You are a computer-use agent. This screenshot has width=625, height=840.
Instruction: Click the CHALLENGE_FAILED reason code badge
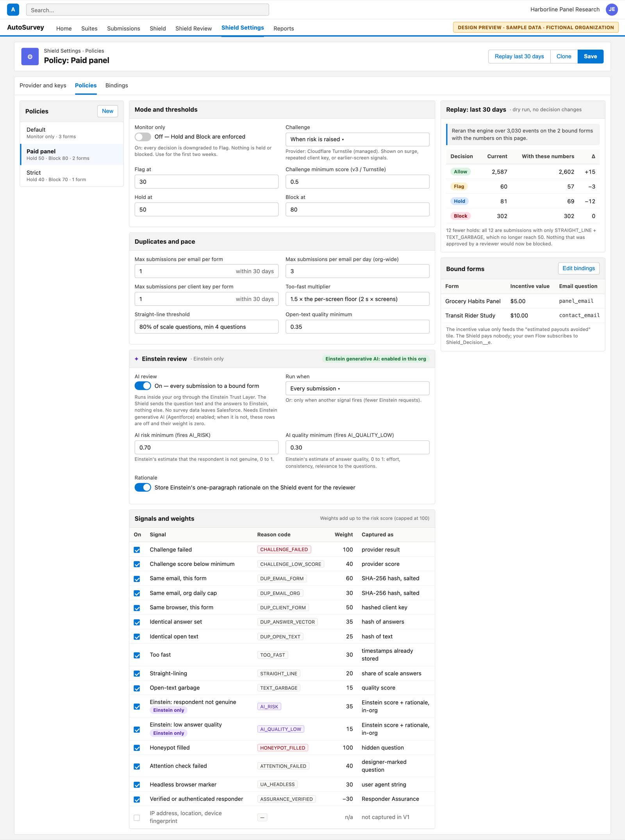pyautogui.click(x=284, y=550)
